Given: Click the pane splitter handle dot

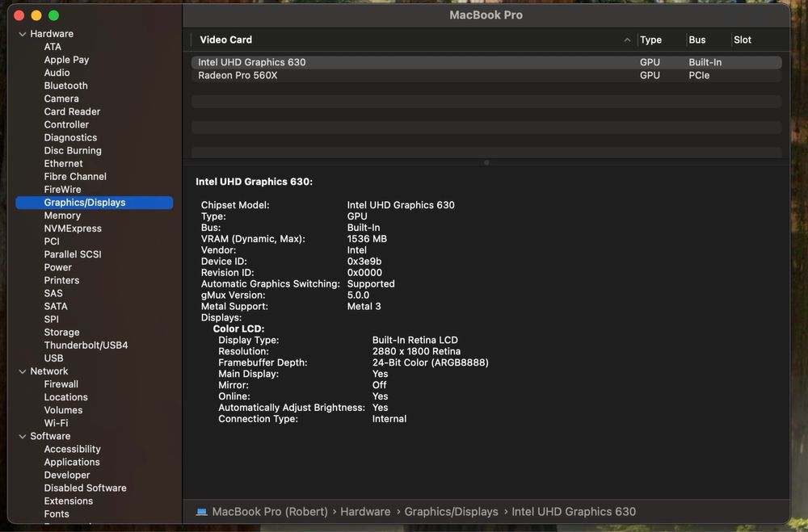Looking at the screenshot, I should click(486, 163).
